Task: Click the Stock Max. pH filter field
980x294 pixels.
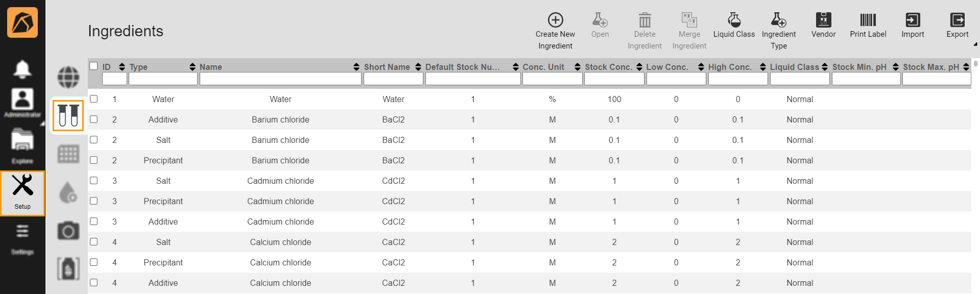Action: click(937, 79)
